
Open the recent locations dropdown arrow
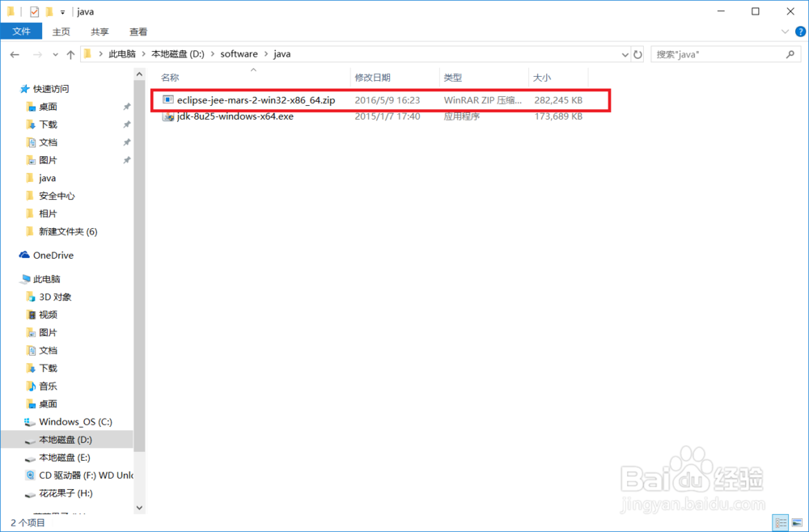tap(55, 55)
